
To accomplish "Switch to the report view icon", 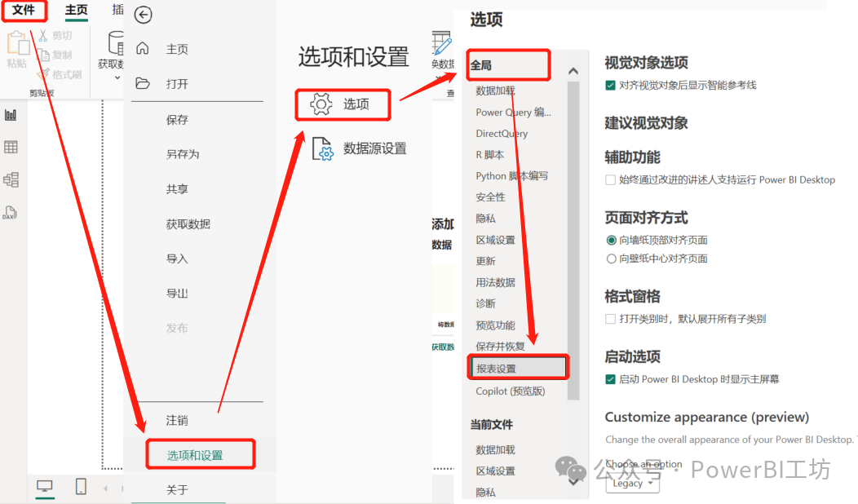I will (x=11, y=114).
